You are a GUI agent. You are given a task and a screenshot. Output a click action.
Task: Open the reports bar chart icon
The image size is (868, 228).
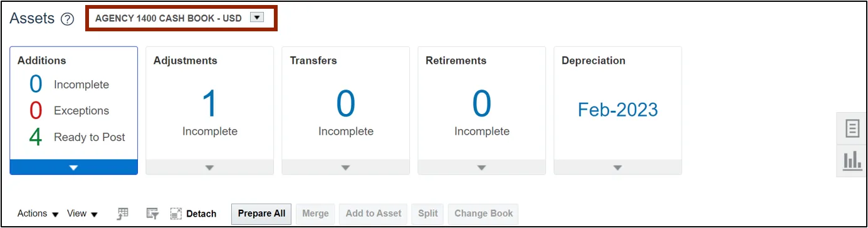point(852,160)
